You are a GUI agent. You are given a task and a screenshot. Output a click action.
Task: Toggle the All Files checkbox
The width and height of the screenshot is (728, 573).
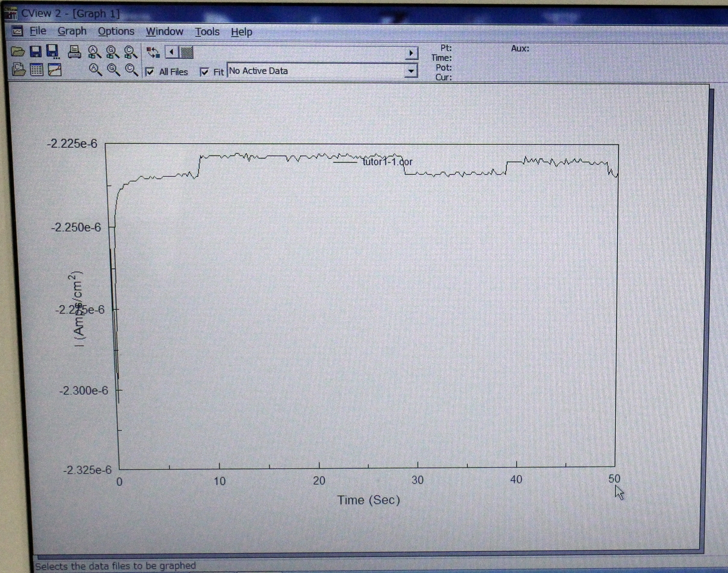coord(150,72)
